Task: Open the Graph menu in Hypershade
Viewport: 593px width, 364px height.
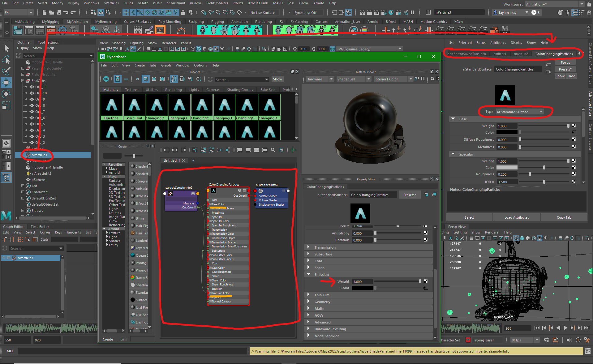Action: [x=166, y=65]
